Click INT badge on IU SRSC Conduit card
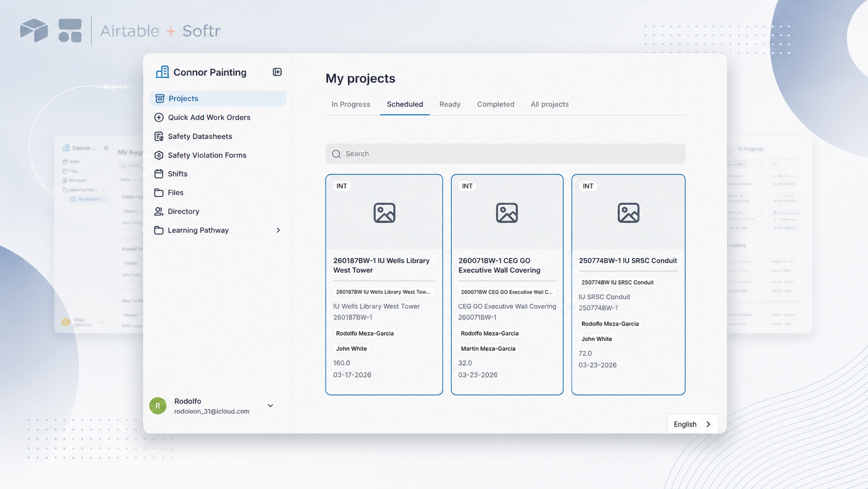The width and height of the screenshot is (868, 489). (x=588, y=186)
